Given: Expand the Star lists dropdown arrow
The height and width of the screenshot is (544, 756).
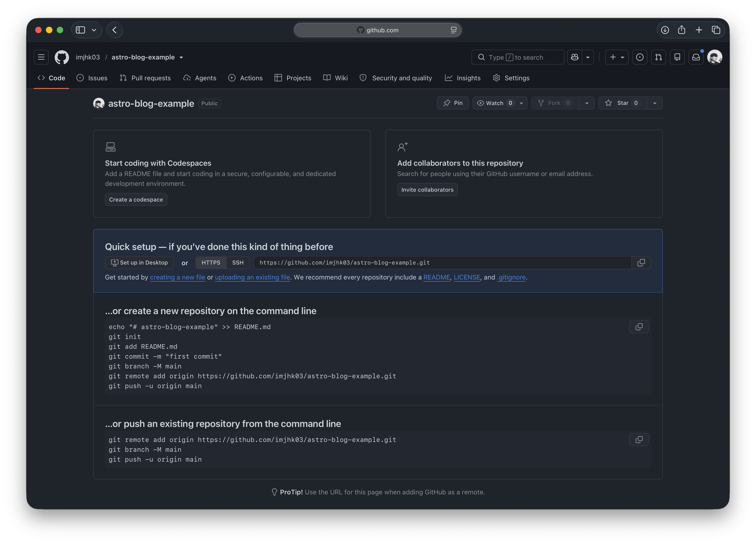Looking at the screenshot, I should 655,103.
